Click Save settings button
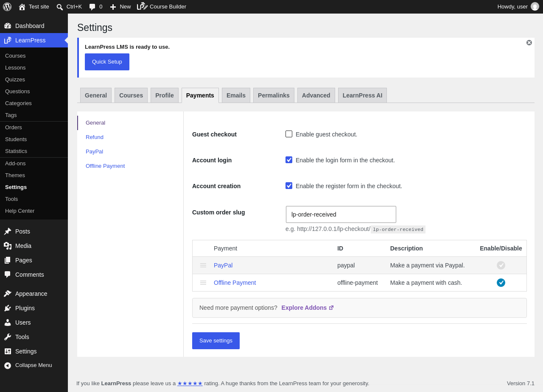Screen dimensions: 543x392 pyautogui.click(x=216, y=341)
